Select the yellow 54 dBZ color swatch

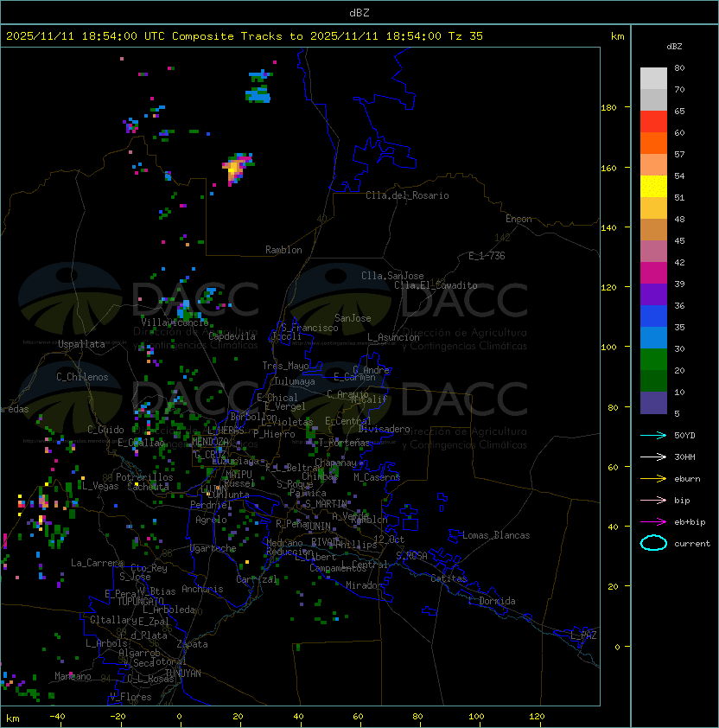[x=653, y=186]
